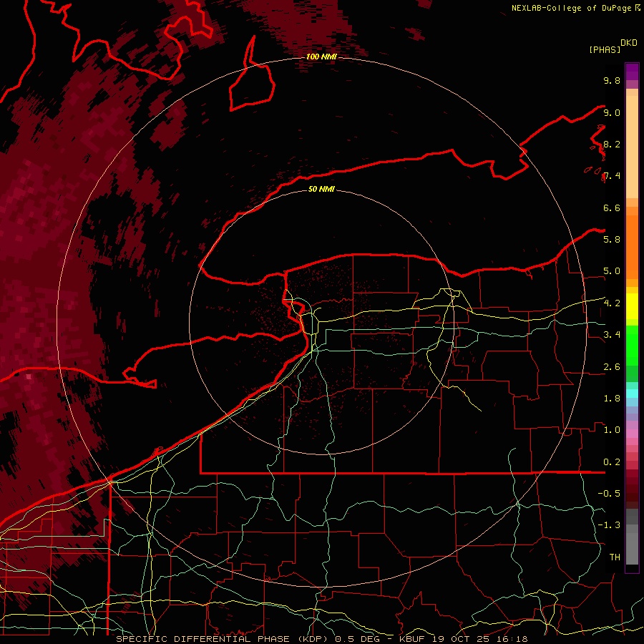Select the 9.0 value on the color scale
644x644 pixels.
point(612,112)
